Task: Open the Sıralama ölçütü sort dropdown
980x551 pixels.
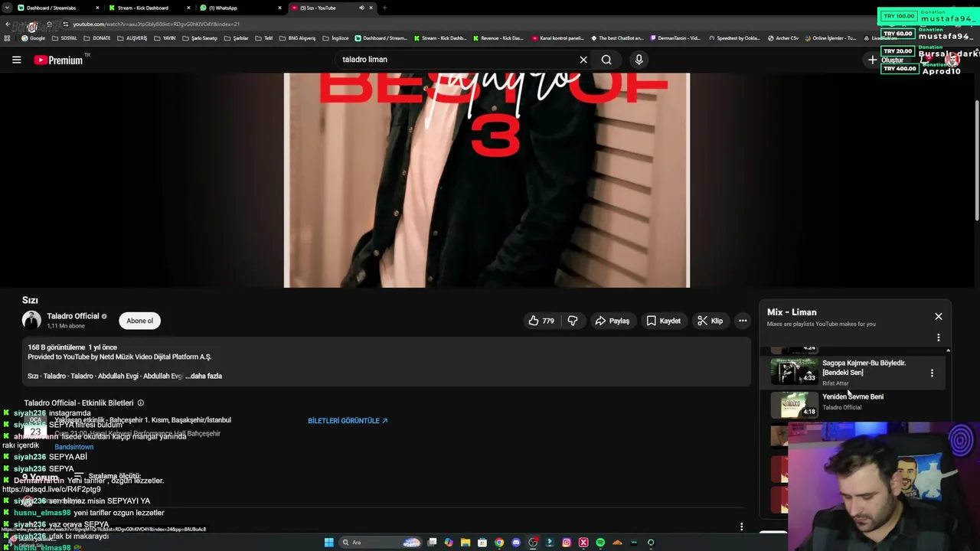Action: click(107, 477)
